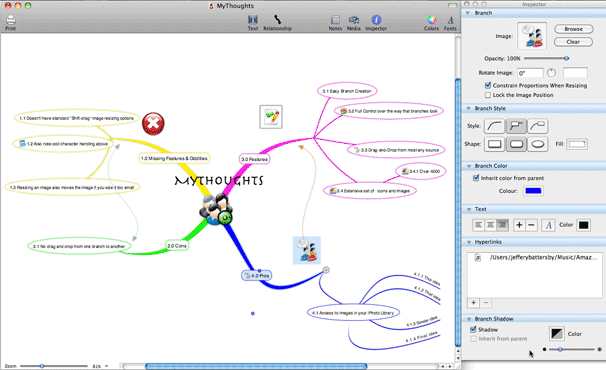Click the toolbar toggle pill in title bar
This screenshot has width=606, height=370.
pos(452,5)
